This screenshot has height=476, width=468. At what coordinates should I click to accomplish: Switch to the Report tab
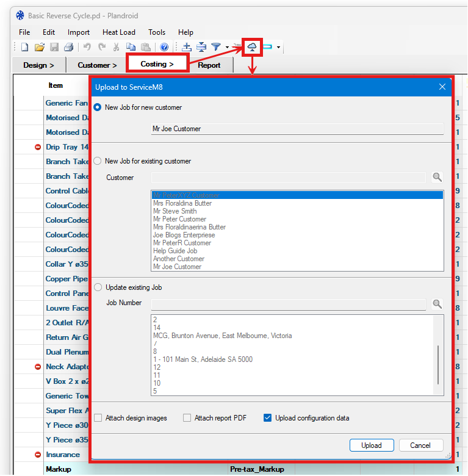click(x=209, y=65)
